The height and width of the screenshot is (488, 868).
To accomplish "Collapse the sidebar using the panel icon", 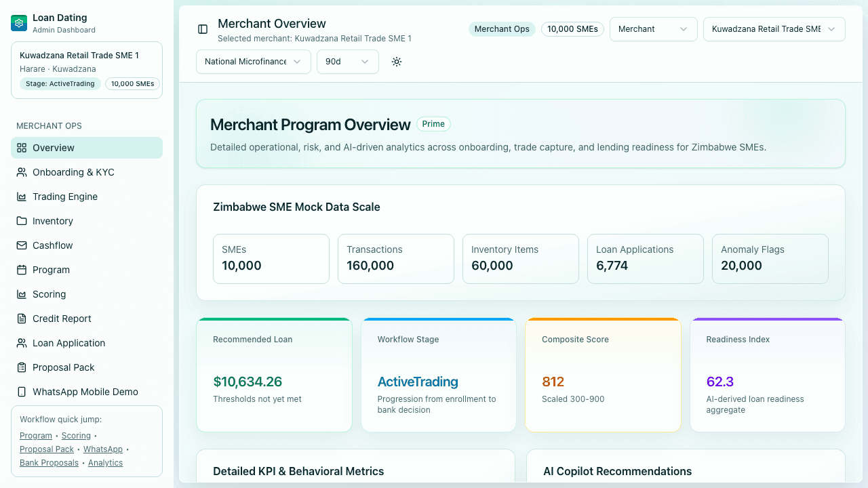I will coord(202,28).
